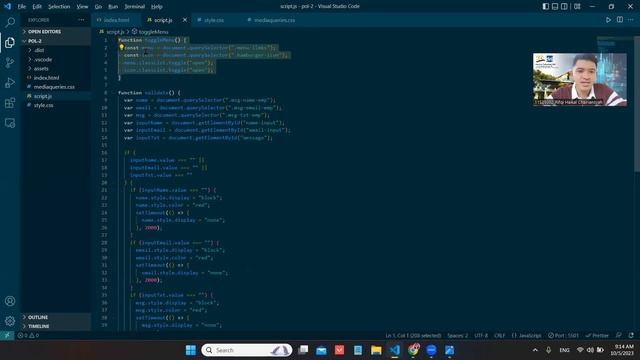Open the customize layout icon
Screen dimensions: 640x360
[577, 6]
